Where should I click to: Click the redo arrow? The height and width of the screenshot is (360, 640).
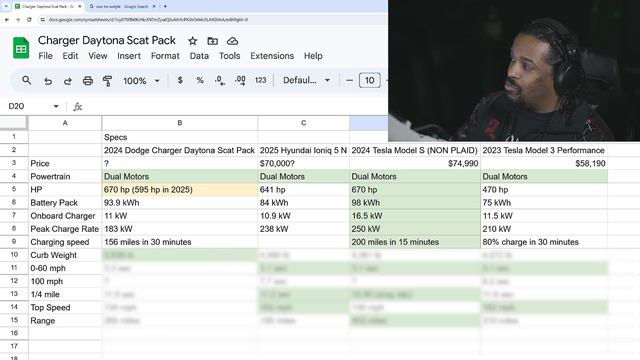tap(67, 81)
